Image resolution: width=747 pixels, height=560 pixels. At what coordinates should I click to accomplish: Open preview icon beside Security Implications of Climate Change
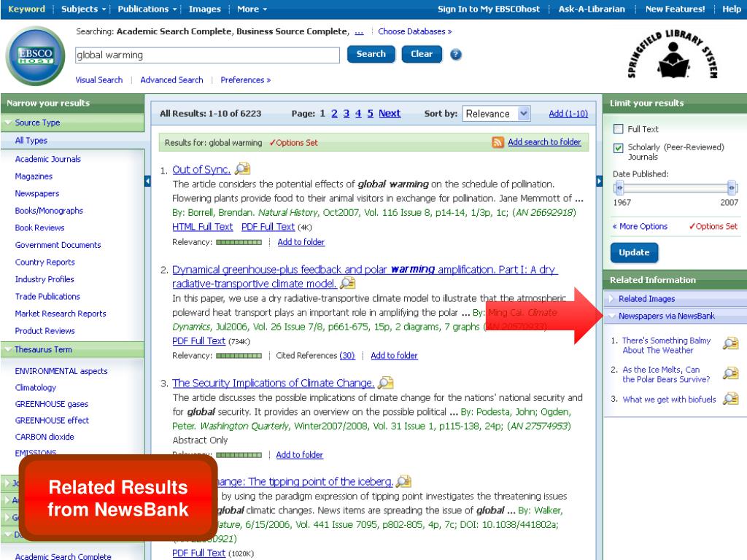[386, 382]
